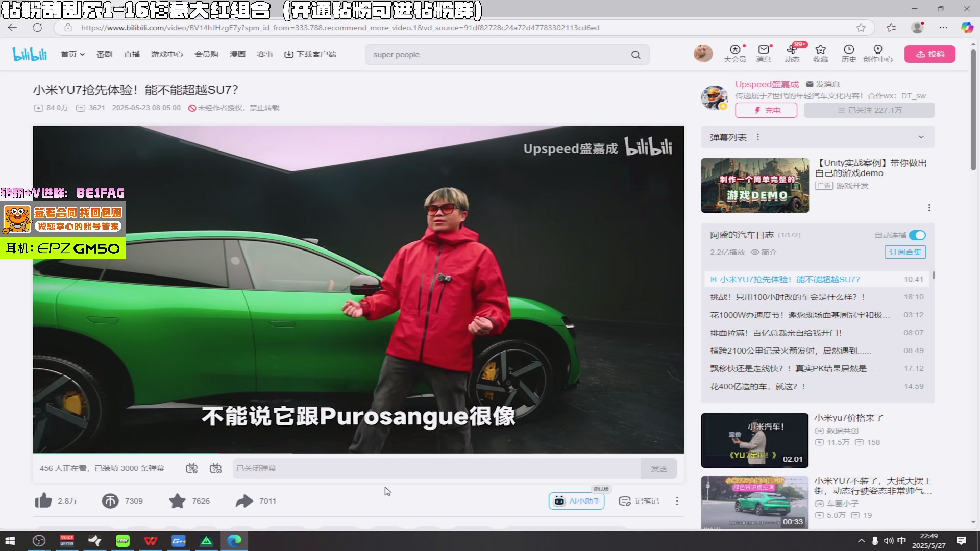Open 大会员 membership icon
This screenshot has height=551, width=980.
735,53
